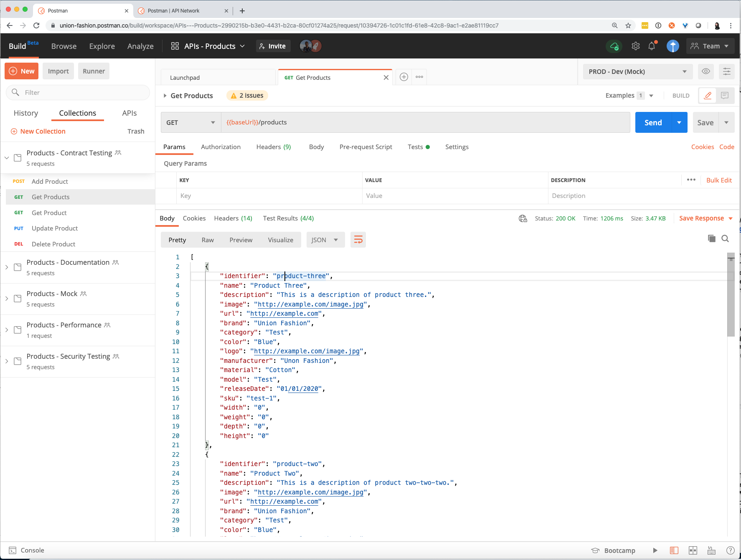Expand the Products - Mock collection
Viewport: 741px width, 560px height.
[7, 299]
